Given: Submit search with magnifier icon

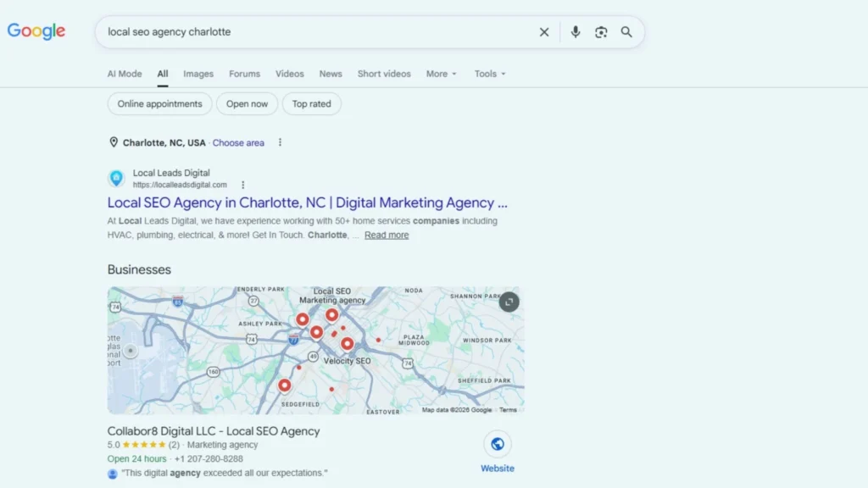Looking at the screenshot, I should click(x=626, y=32).
